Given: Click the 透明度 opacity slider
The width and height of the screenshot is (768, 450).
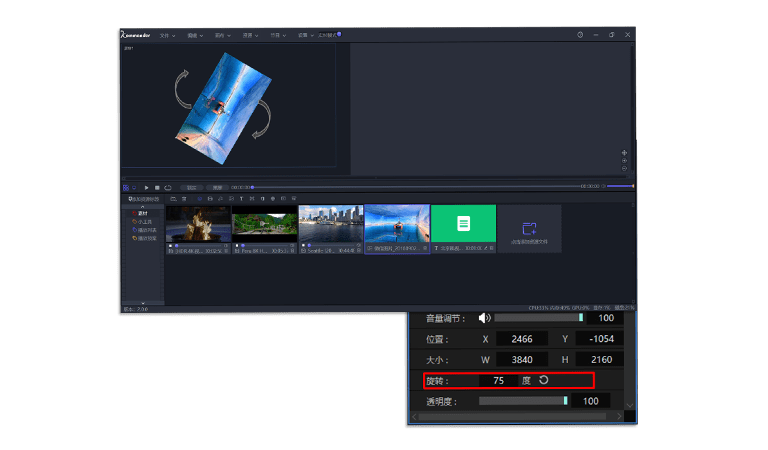Looking at the screenshot, I should click(x=522, y=401).
